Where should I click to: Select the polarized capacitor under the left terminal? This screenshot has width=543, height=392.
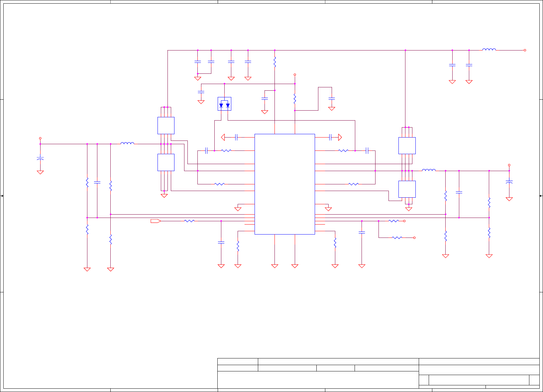click(x=40, y=158)
